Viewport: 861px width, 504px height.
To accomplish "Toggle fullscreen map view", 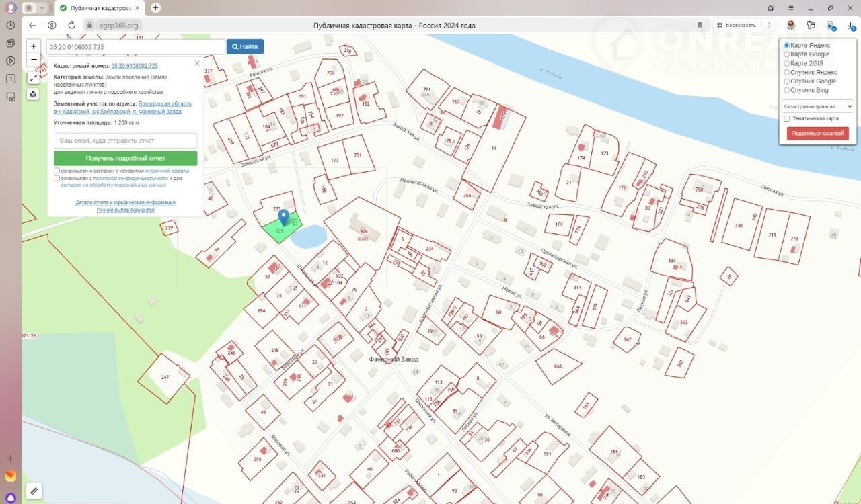I will click(34, 78).
